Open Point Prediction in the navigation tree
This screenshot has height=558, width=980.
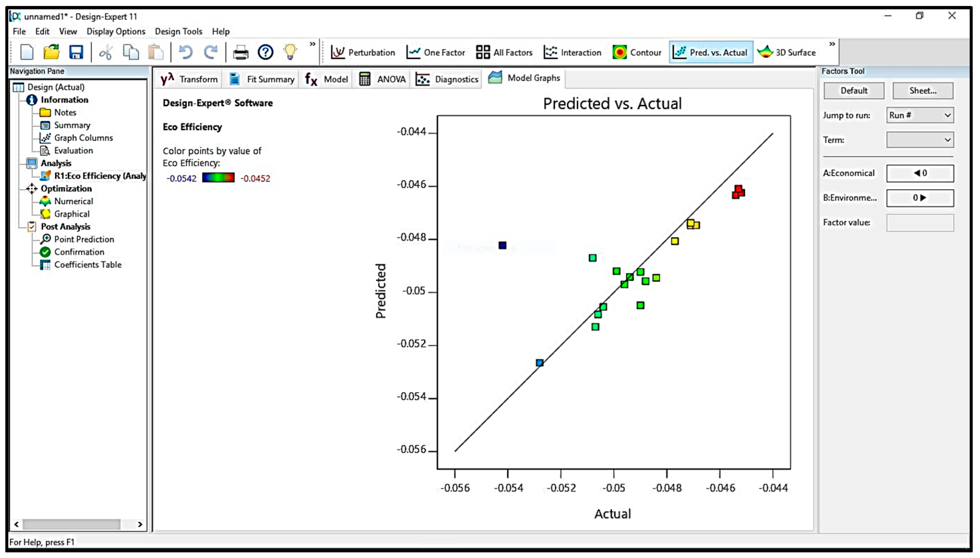point(84,239)
